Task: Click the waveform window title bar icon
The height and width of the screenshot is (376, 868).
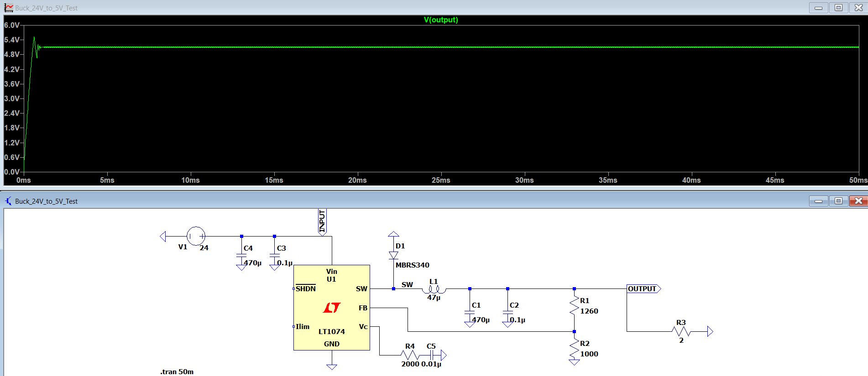Action: [9, 8]
